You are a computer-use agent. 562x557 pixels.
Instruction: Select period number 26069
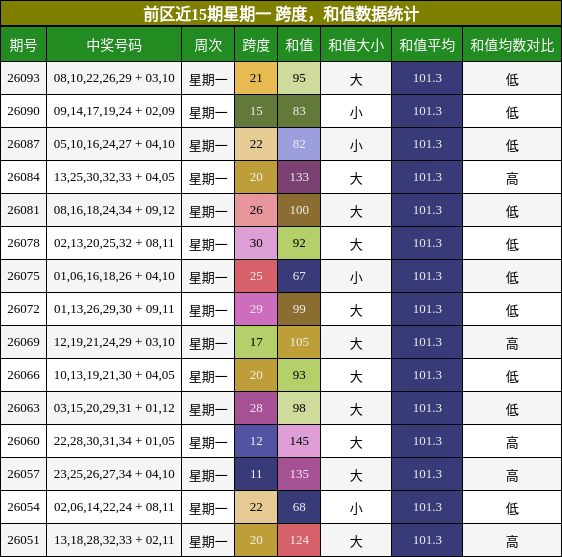click(23, 342)
